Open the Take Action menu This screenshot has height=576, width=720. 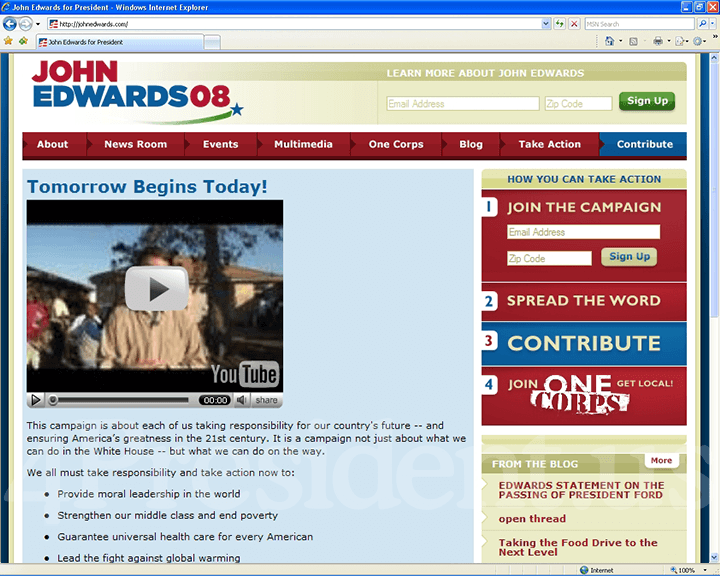click(549, 144)
